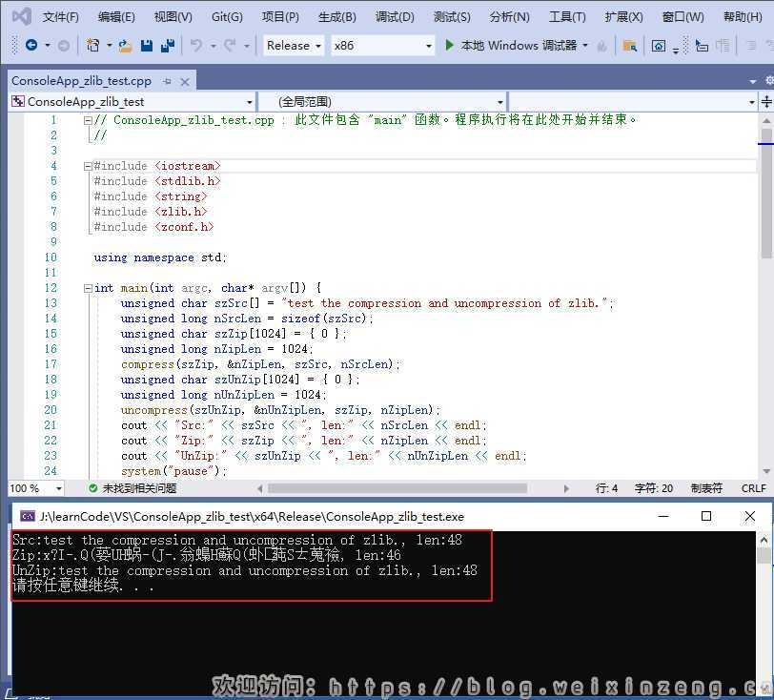774x700 pixels.
Task: Undo the last edit
Action: pyautogui.click(x=196, y=46)
